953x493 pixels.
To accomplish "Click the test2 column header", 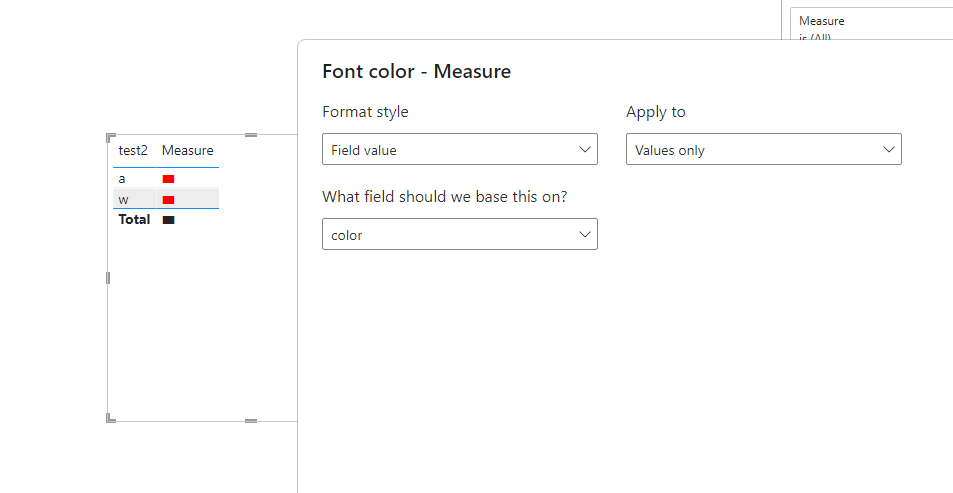I will pos(133,150).
